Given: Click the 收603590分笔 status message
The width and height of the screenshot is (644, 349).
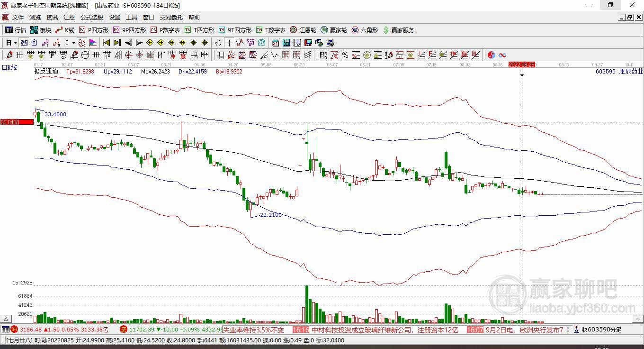Looking at the screenshot, I should click(601, 330).
